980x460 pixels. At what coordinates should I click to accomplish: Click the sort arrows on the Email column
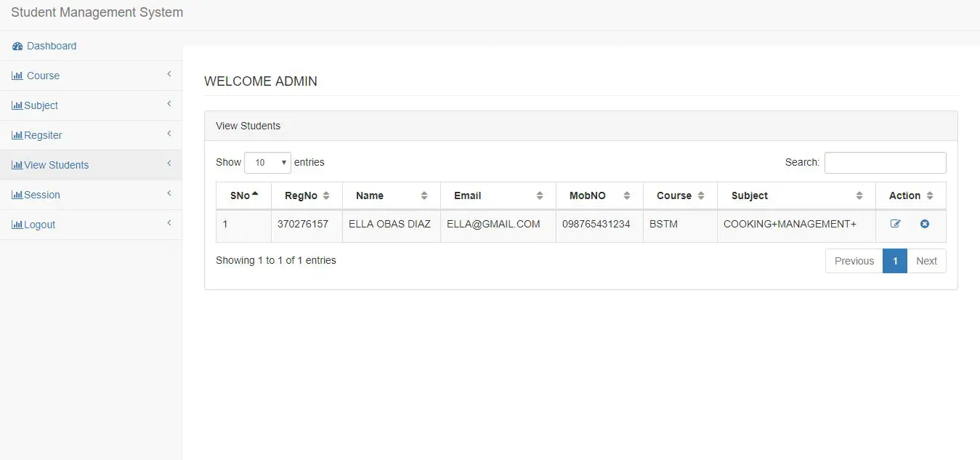(540, 195)
